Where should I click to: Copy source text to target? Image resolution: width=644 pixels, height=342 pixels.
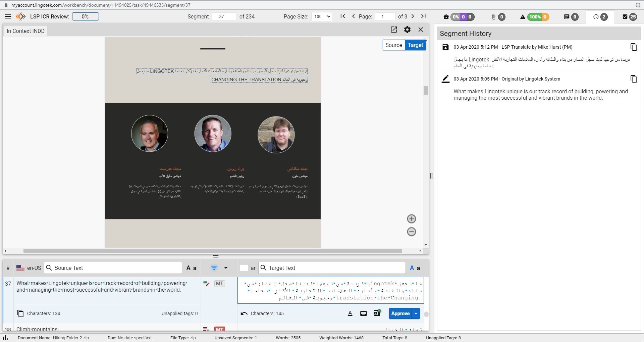point(20,314)
